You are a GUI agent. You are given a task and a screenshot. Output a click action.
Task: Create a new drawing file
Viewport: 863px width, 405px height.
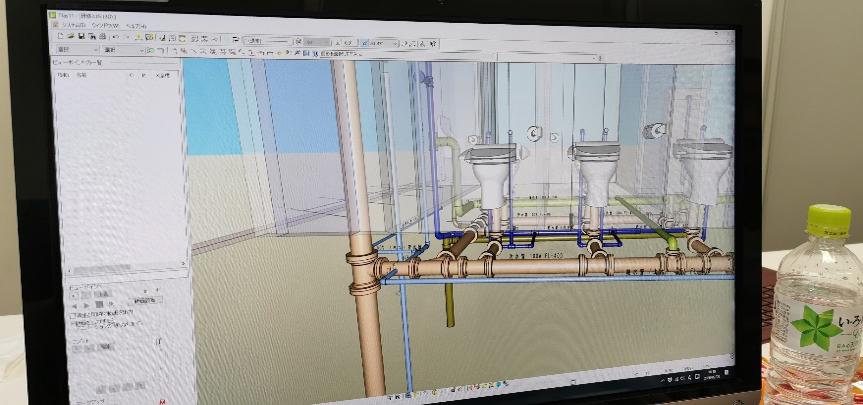click(x=61, y=36)
